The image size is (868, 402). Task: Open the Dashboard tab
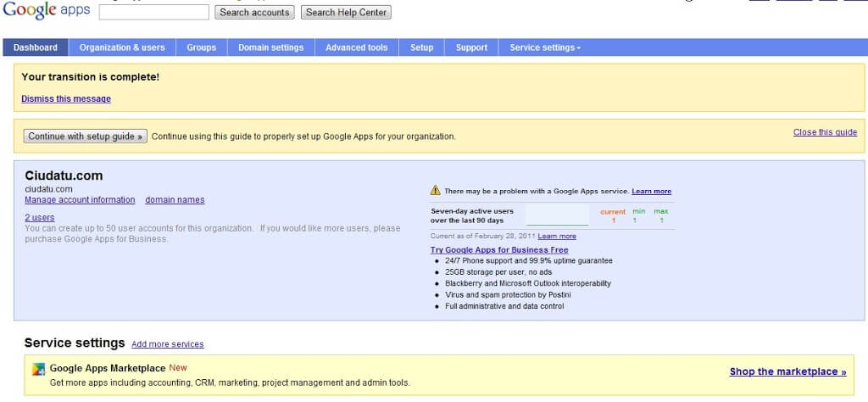(36, 47)
